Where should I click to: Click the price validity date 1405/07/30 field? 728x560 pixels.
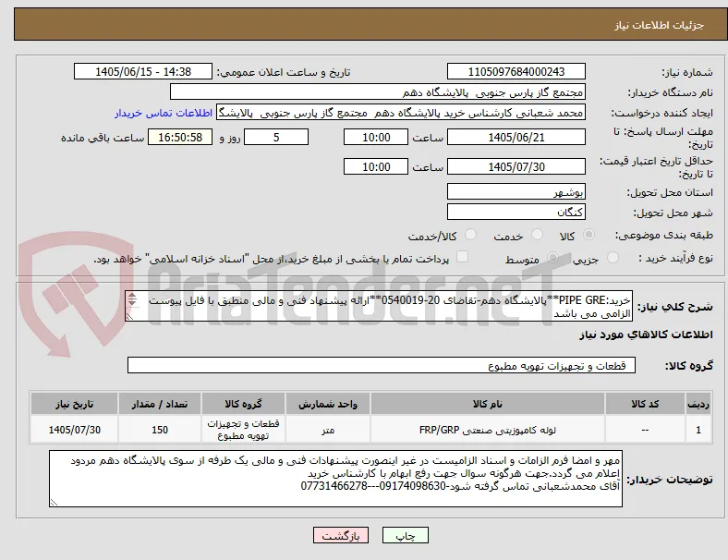coord(516,166)
